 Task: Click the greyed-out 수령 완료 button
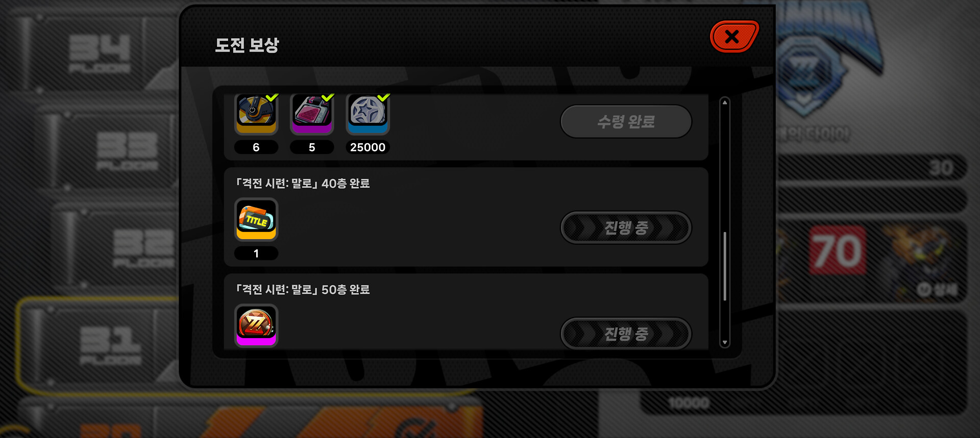pos(626,121)
